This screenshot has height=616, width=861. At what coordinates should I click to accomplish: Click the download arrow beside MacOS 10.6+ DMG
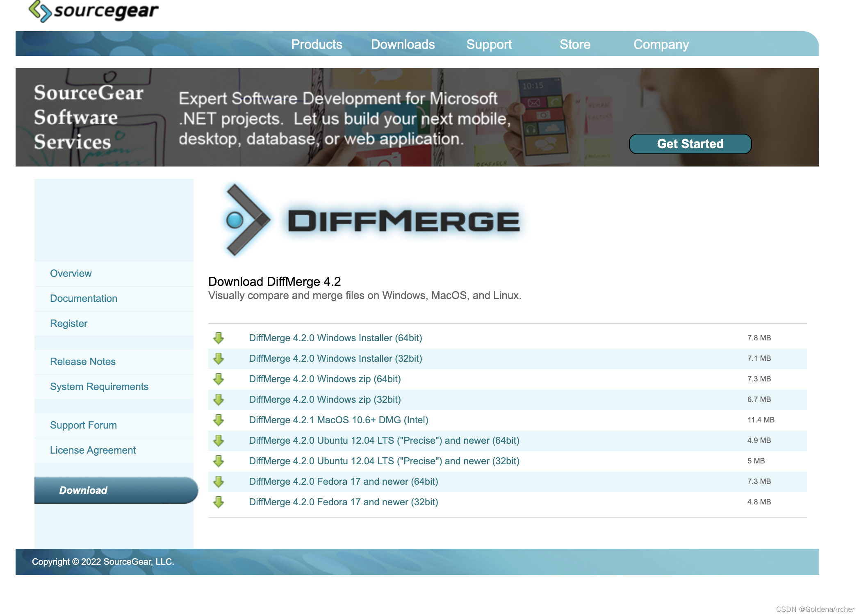(x=219, y=420)
